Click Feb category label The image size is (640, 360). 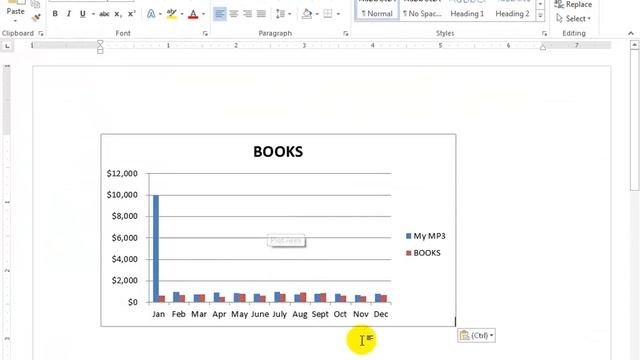coord(178,314)
